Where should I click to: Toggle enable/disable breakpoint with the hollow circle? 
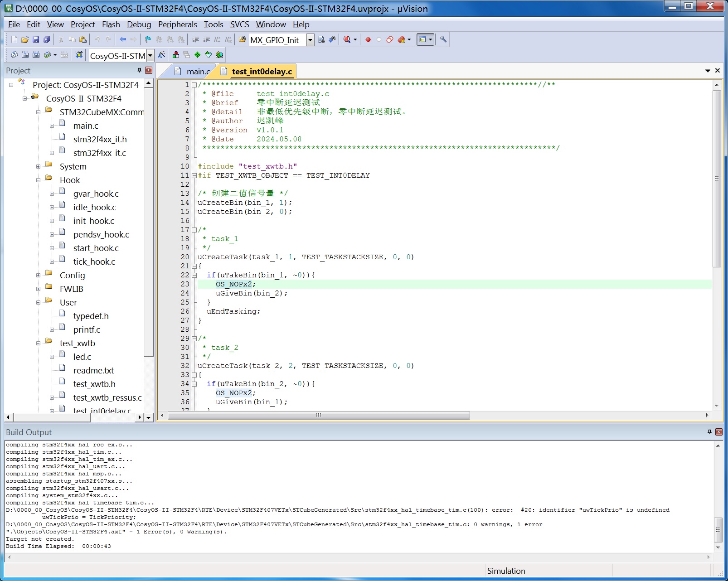379,40
